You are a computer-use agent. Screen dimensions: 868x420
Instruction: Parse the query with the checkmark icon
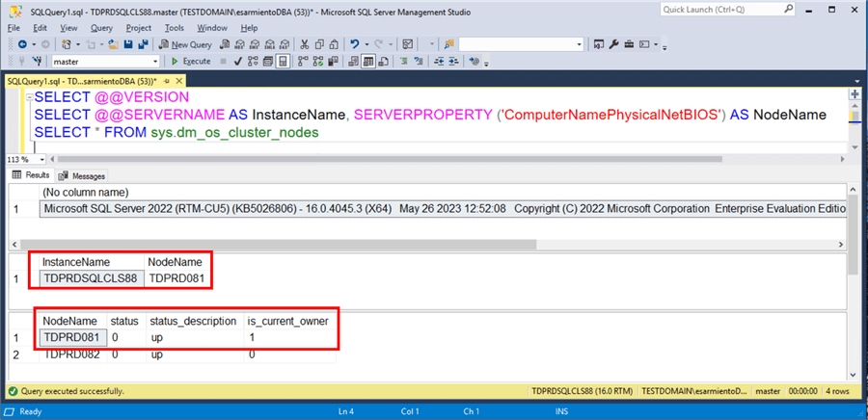(x=236, y=61)
